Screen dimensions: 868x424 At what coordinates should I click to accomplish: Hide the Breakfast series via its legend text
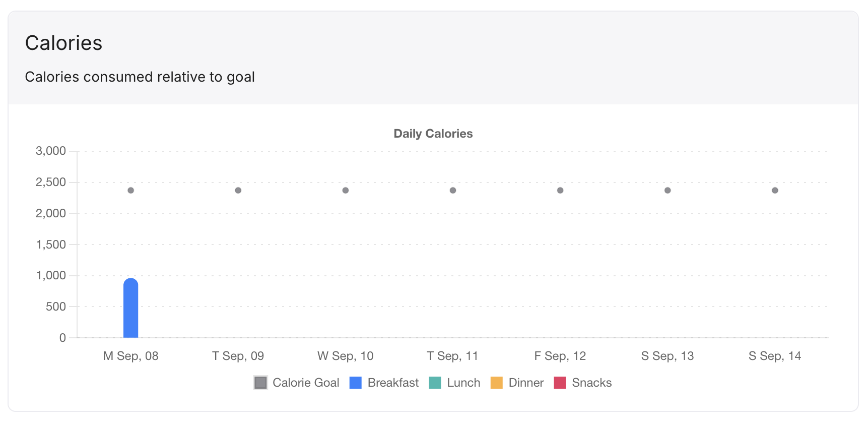click(393, 383)
